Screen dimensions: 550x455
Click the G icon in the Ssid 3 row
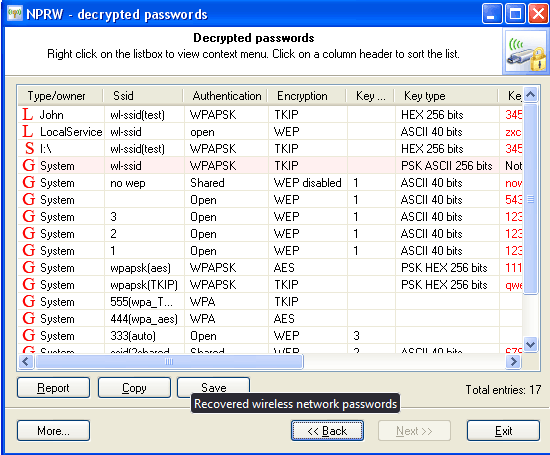pos(29,216)
